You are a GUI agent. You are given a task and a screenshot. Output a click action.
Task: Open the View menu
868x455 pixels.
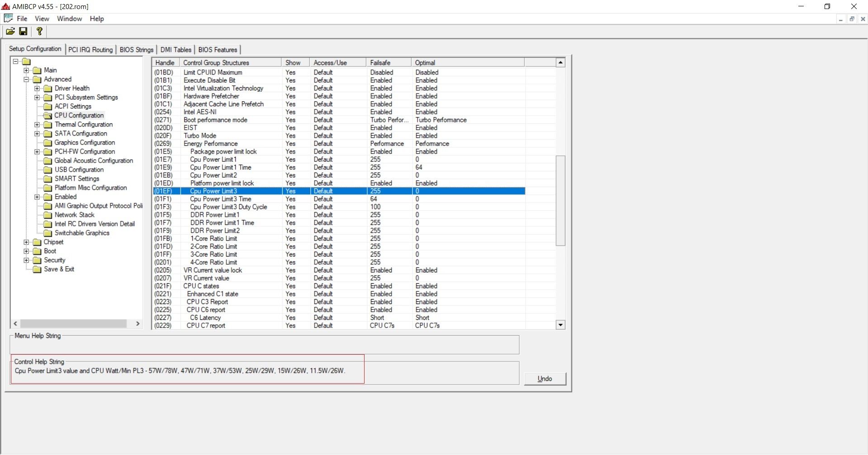42,19
